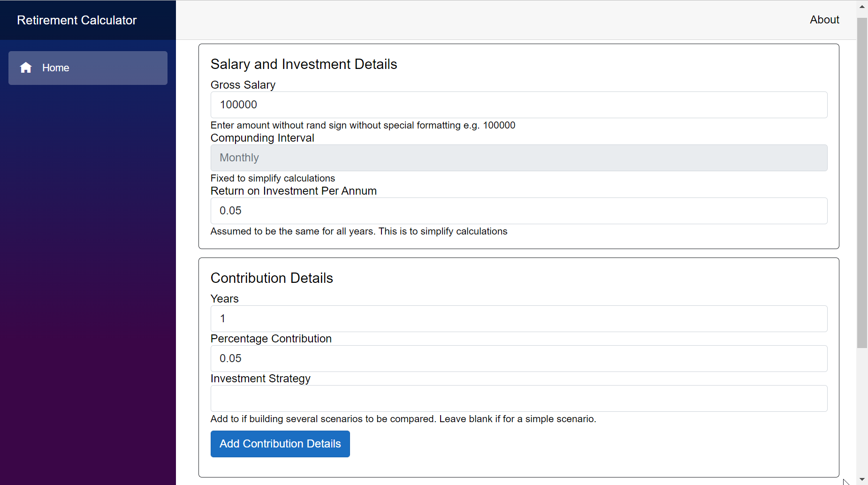Click the Investment Strategy label
This screenshot has height=485, width=868.
pos(260,379)
